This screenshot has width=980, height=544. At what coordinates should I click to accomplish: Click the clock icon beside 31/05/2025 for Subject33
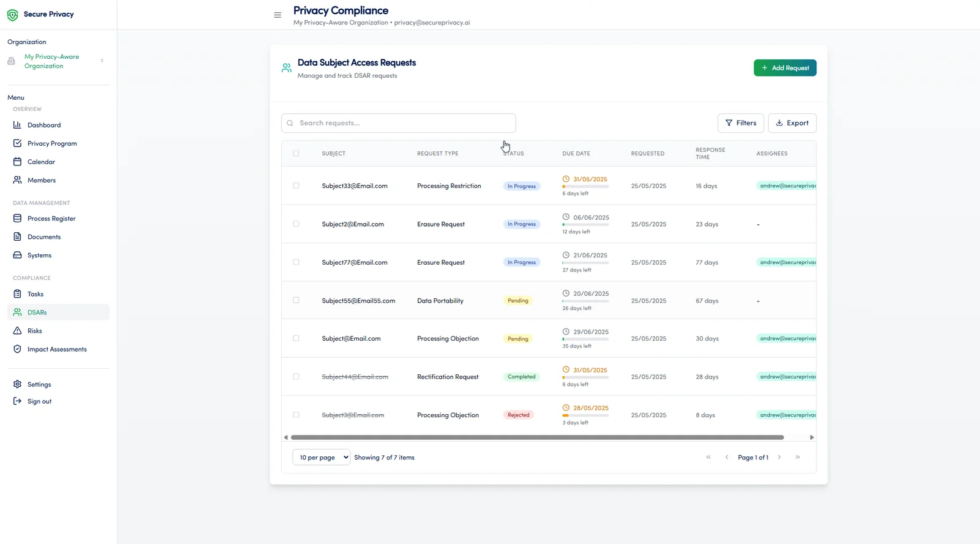[x=566, y=179]
